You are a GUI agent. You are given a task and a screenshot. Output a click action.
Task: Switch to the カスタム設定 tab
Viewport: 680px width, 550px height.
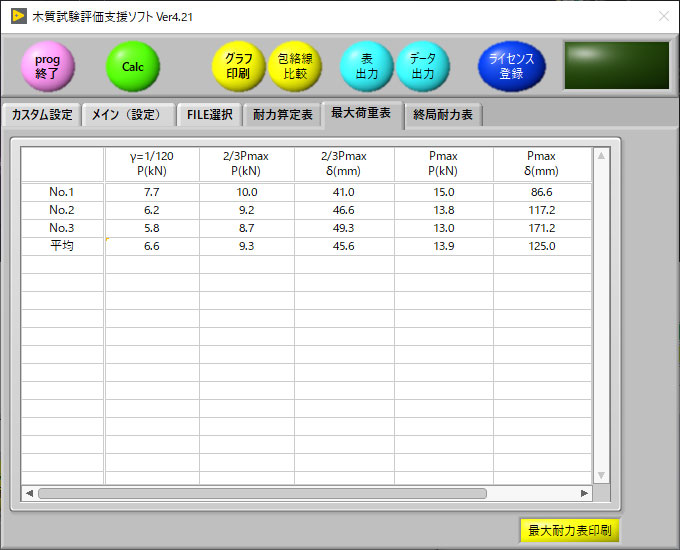tap(41, 115)
